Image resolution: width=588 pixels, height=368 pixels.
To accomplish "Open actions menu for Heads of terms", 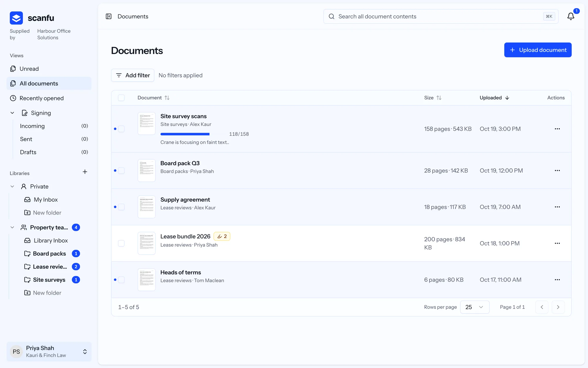I will click(557, 280).
